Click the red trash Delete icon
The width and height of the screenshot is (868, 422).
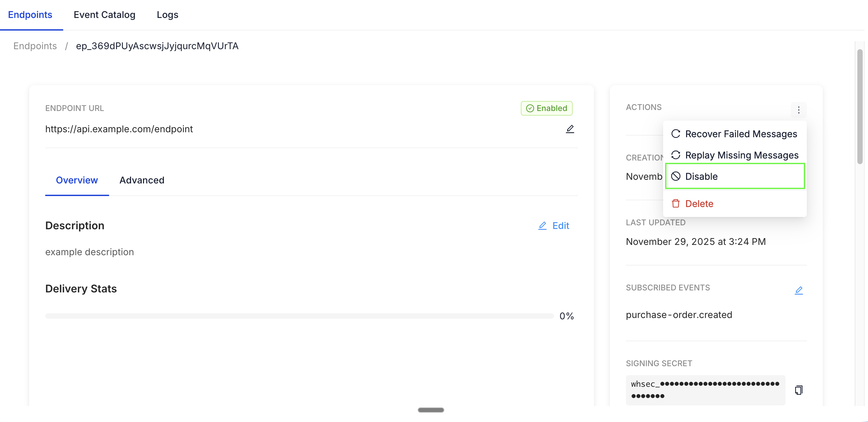(x=675, y=203)
